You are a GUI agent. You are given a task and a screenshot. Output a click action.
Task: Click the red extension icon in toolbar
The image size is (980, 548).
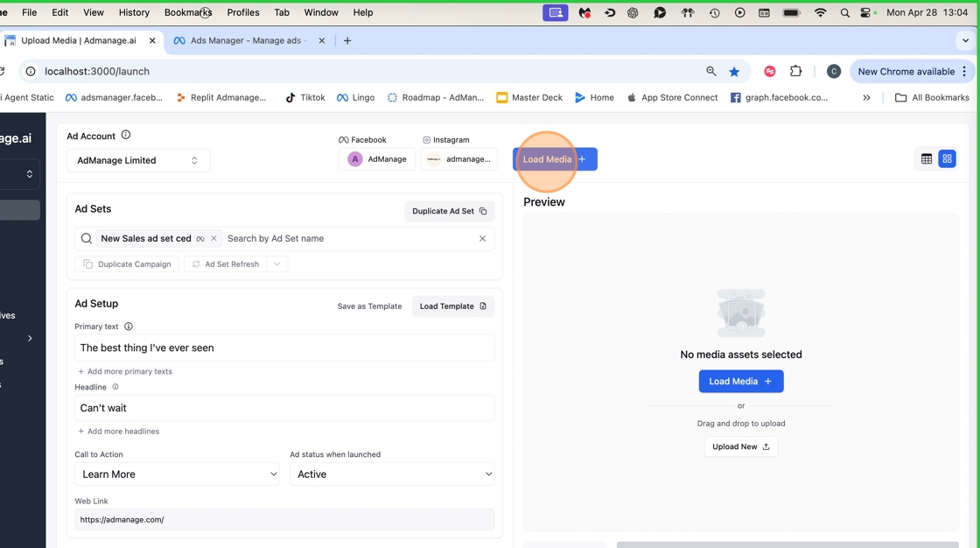(770, 71)
